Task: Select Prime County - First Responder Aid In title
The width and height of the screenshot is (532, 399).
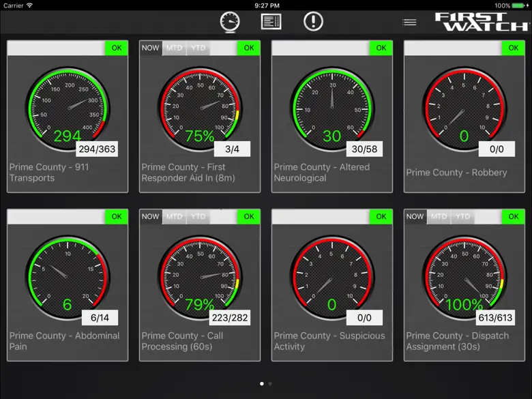Action: tap(188, 173)
